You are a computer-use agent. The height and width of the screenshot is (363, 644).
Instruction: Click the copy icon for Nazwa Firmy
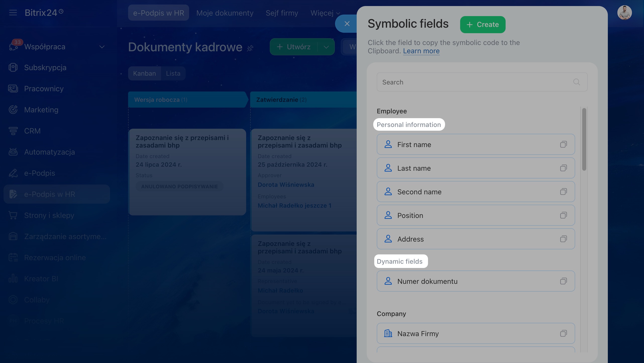[x=563, y=333]
